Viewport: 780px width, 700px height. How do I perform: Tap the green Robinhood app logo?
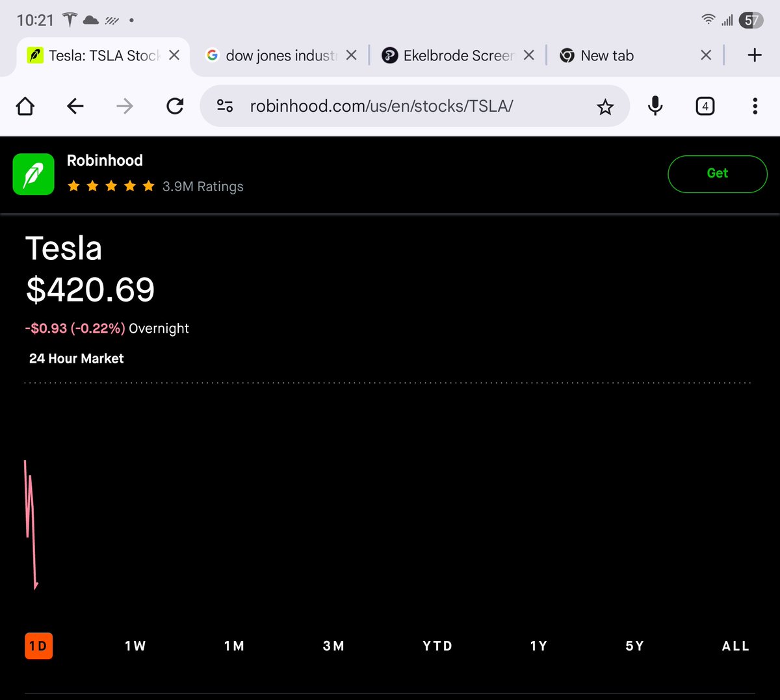(x=34, y=174)
